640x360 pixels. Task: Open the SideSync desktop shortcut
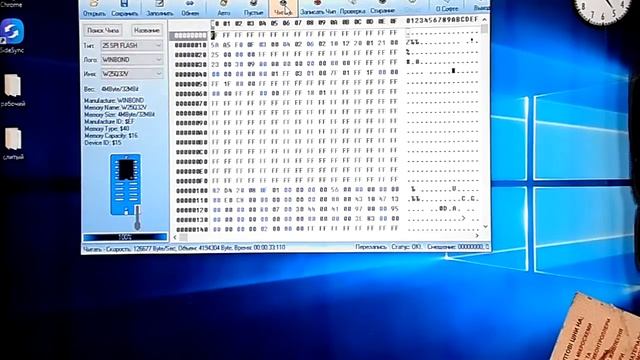[x=12, y=36]
